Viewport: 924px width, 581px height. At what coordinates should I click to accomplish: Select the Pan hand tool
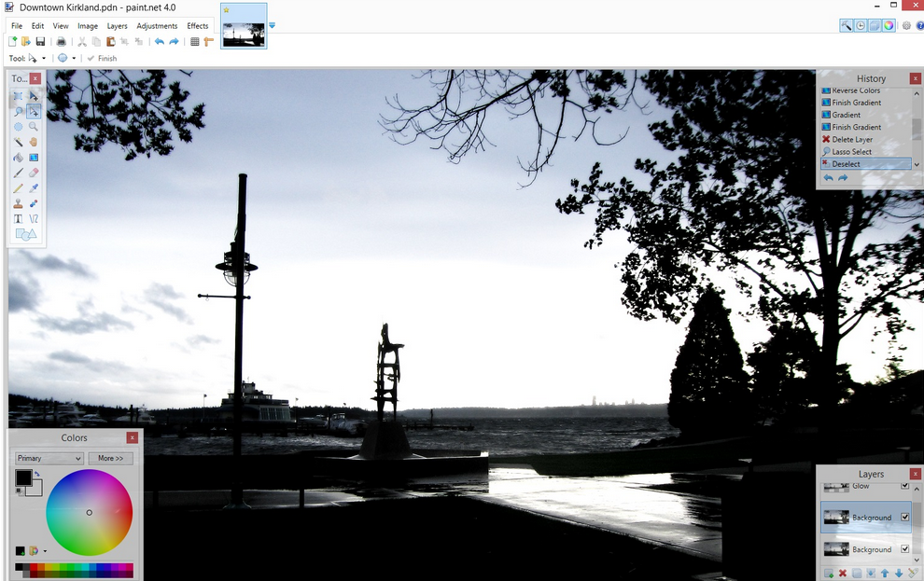[34, 142]
